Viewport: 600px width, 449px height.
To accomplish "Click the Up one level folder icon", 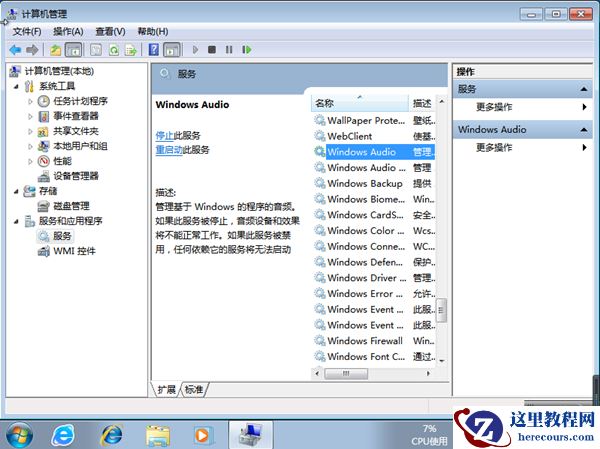I will (56, 50).
